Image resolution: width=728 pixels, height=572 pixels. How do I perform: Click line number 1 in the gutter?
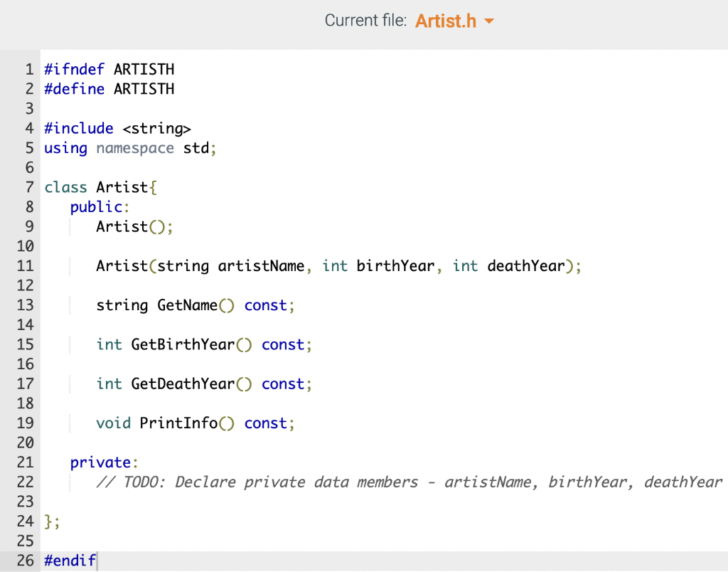[28, 69]
